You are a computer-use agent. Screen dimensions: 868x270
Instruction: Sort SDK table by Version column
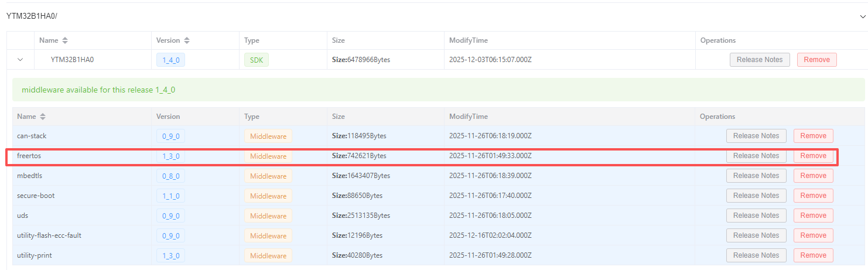tap(187, 40)
